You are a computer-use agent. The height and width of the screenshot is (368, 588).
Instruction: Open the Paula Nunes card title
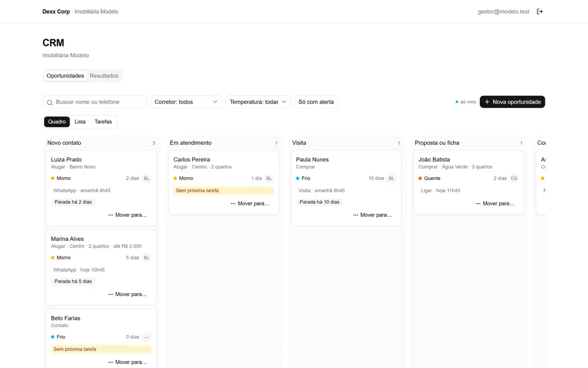(312, 159)
